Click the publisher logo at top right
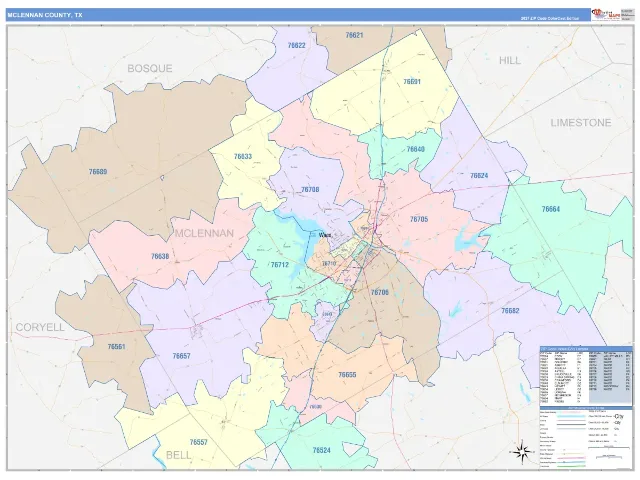640x480 pixels. pyautogui.click(x=605, y=15)
